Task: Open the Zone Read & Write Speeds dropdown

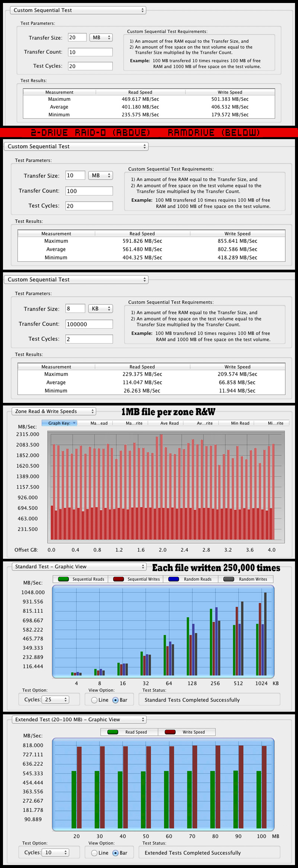Action: click(54, 411)
